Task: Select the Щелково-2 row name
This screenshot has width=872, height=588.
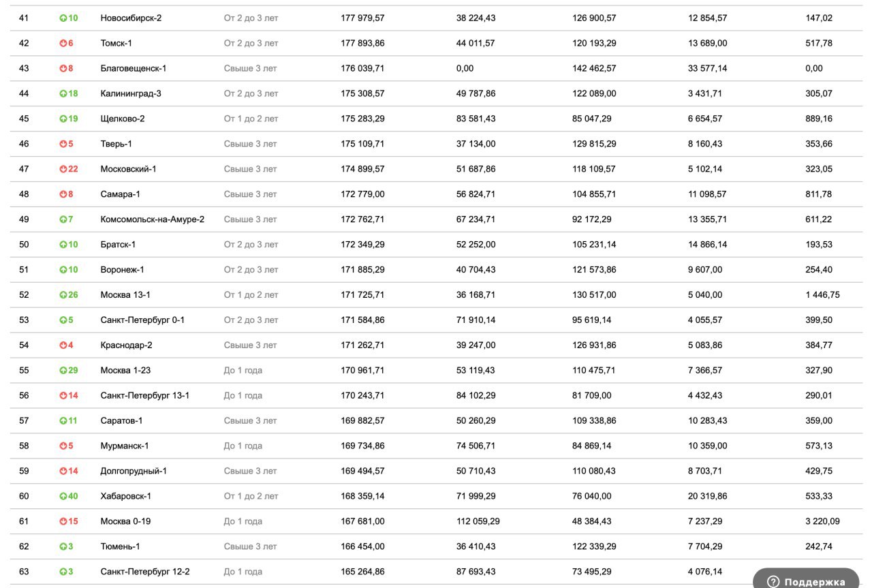Action: point(123,119)
